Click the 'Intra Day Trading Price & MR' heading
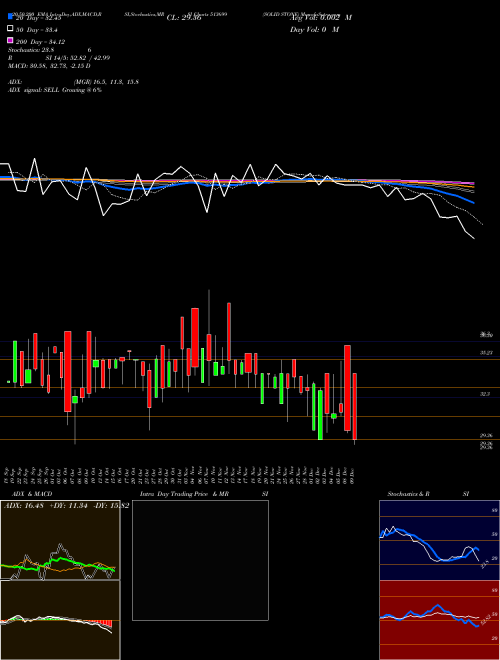The height and width of the screenshot is (660, 500). pyautogui.click(x=184, y=494)
